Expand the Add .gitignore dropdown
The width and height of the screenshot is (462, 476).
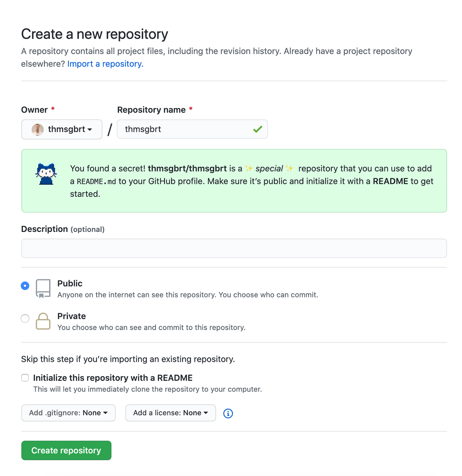coord(68,413)
